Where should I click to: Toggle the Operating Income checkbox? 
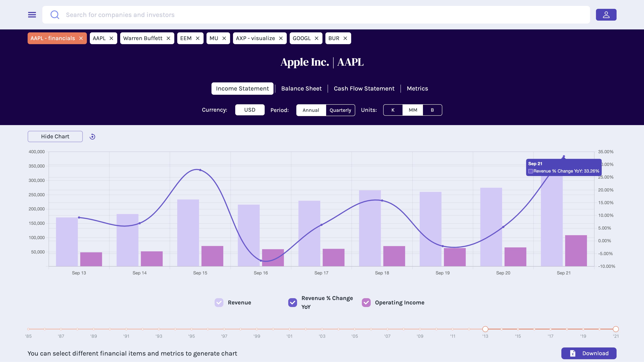click(x=366, y=303)
